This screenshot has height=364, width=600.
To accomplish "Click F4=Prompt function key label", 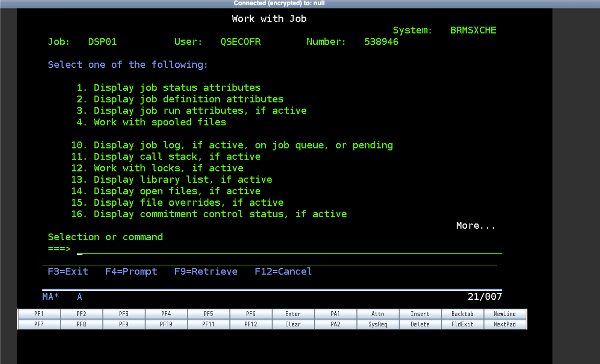I will pos(131,271).
